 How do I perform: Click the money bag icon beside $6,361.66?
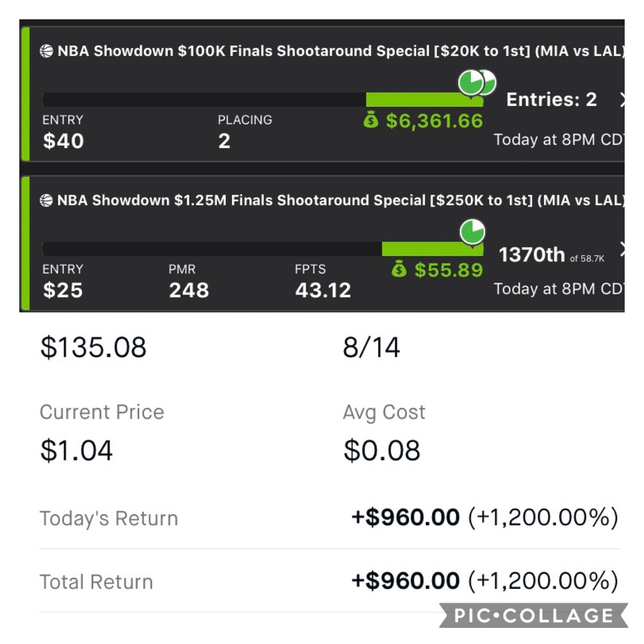tap(371, 120)
